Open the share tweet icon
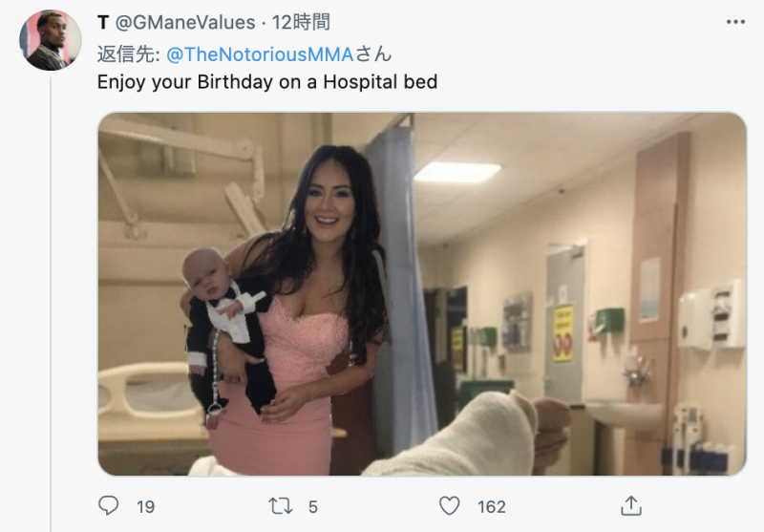 pos(630,506)
